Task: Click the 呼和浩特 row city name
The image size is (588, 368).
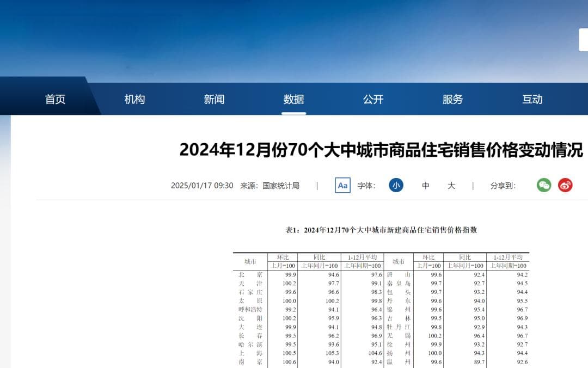Action: click(x=250, y=310)
